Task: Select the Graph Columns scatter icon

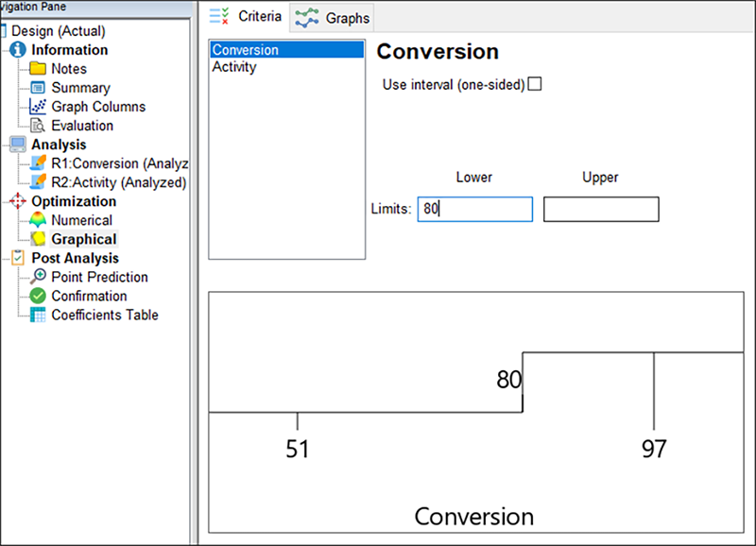Action: coord(38,107)
